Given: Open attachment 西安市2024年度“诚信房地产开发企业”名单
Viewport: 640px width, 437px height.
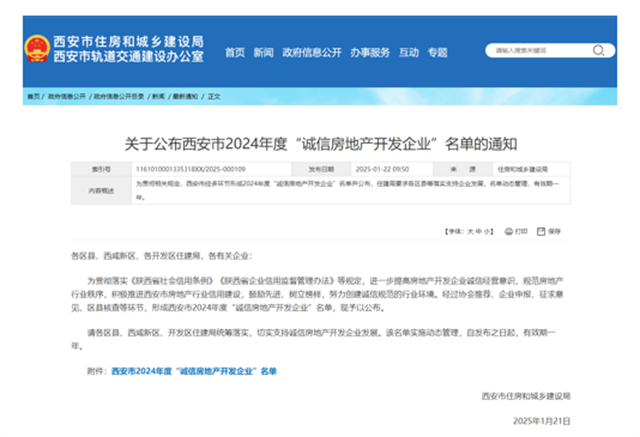Looking at the screenshot, I should pyautogui.click(x=194, y=371).
